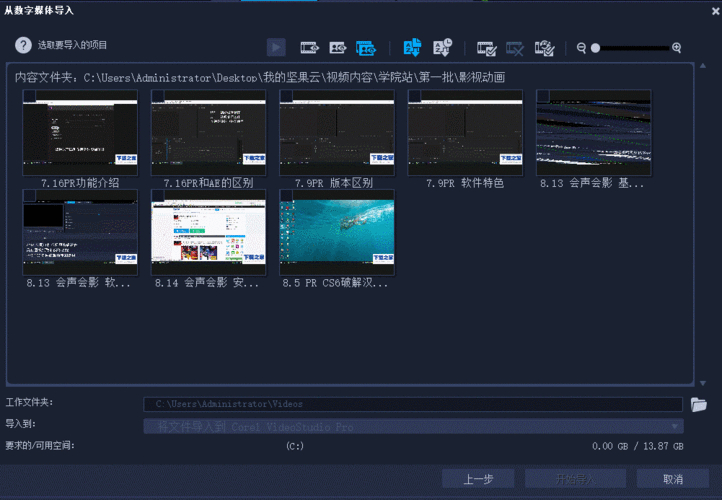
Task: Select the 7.16PR功能介绍 thumbnail
Action: pos(80,133)
